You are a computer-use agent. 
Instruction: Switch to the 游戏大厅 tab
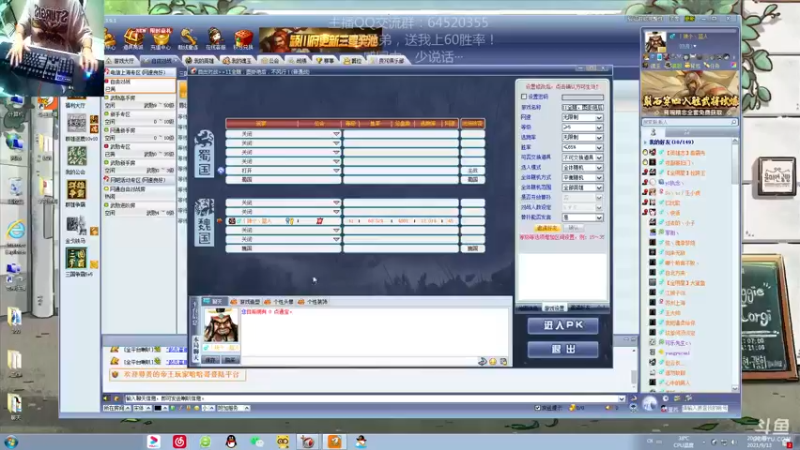point(120,61)
